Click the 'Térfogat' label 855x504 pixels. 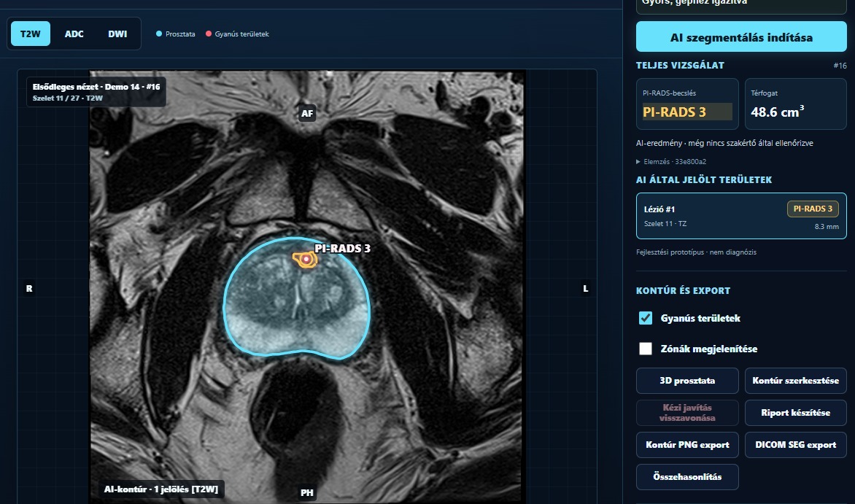coord(764,93)
